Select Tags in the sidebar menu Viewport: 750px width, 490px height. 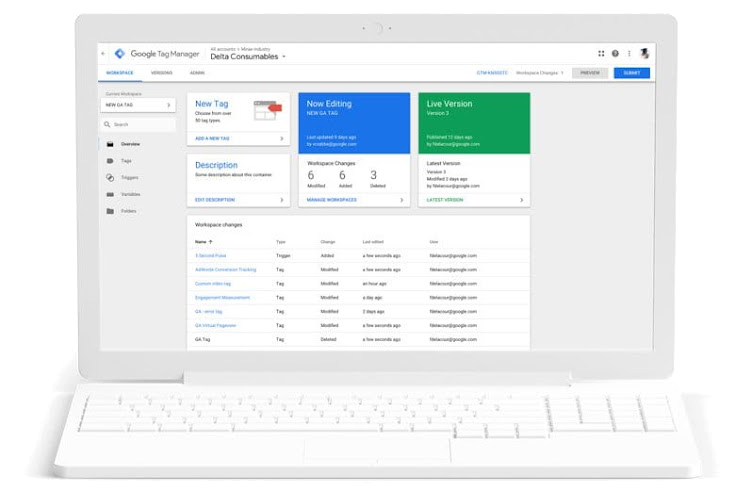126,161
